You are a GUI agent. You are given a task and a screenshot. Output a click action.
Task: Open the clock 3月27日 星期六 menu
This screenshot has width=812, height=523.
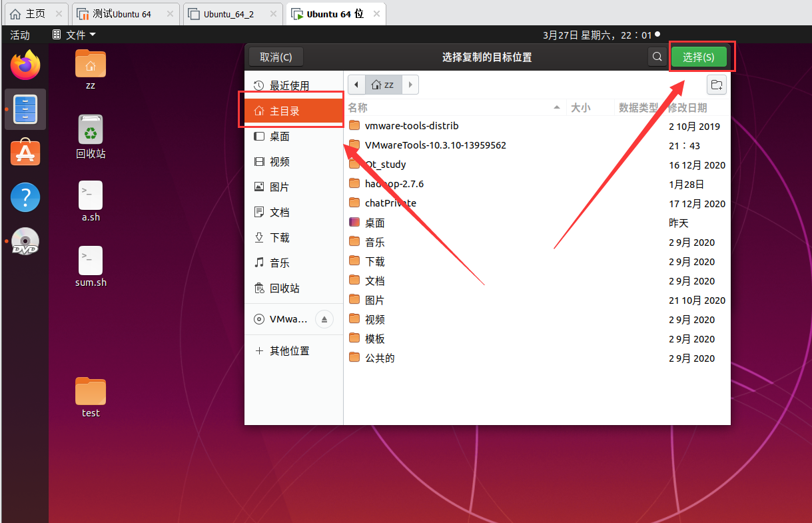[x=602, y=35]
